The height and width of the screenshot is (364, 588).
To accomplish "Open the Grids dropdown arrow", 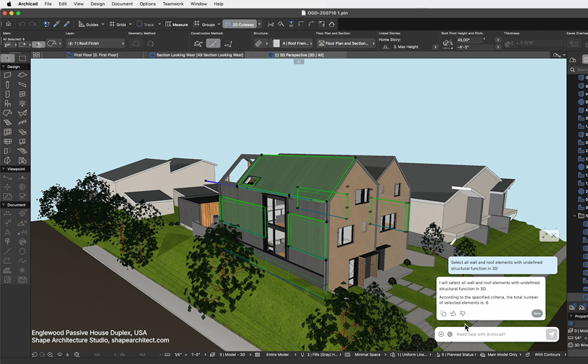I will click(x=130, y=24).
